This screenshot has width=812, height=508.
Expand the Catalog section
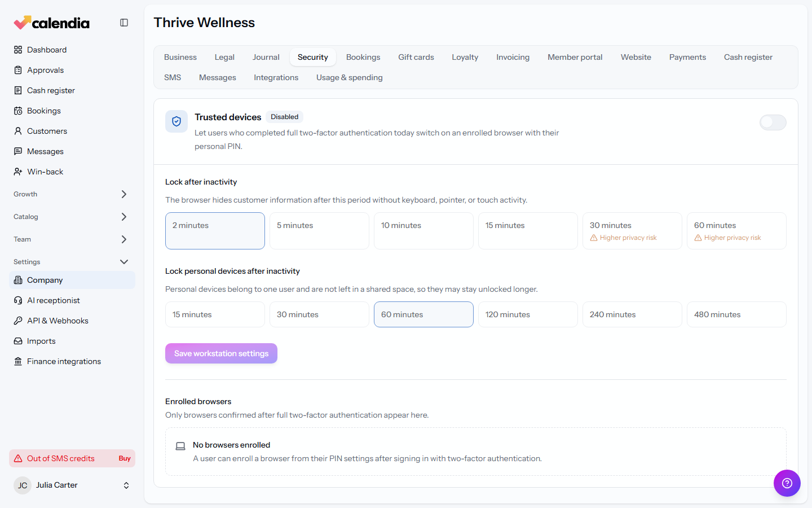[x=72, y=217]
